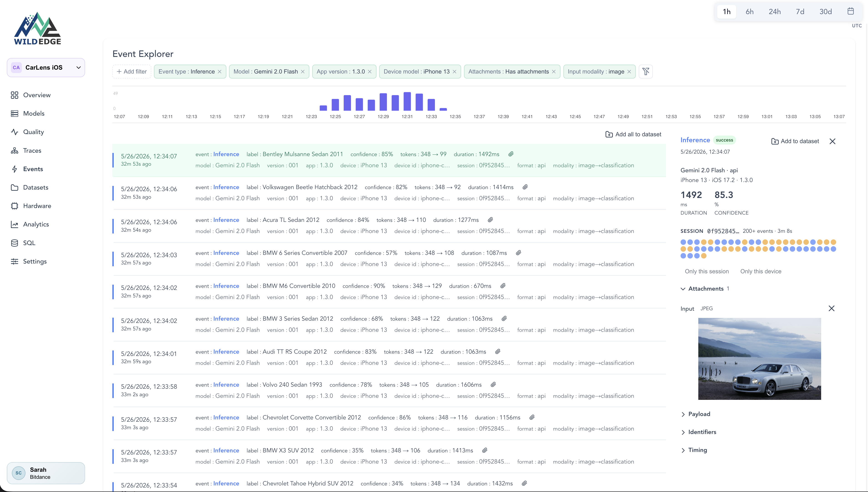Select the 6h time range
This screenshot has height=492, width=868.
click(749, 11)
